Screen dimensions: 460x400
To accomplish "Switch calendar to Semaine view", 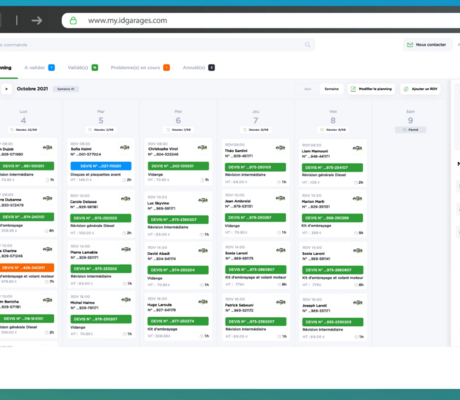I will [x=331, y=89].
